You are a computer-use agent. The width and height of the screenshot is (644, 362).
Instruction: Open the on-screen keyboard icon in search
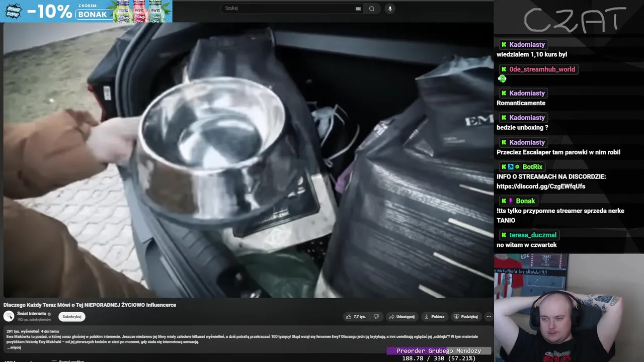[x=358, y=9]
